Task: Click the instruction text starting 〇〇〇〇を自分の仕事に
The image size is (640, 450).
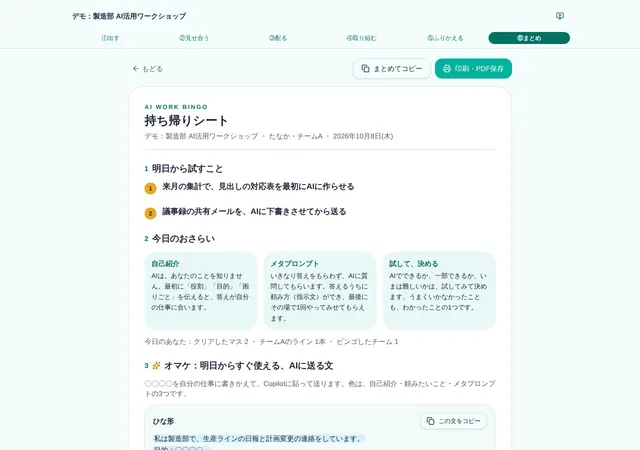Action: pos(320,389)
